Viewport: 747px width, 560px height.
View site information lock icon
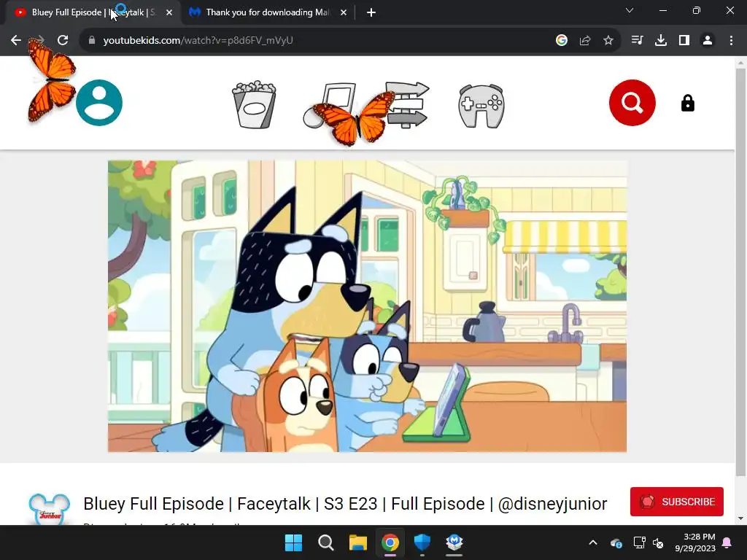pyautogui.click(x=92, y=41)
